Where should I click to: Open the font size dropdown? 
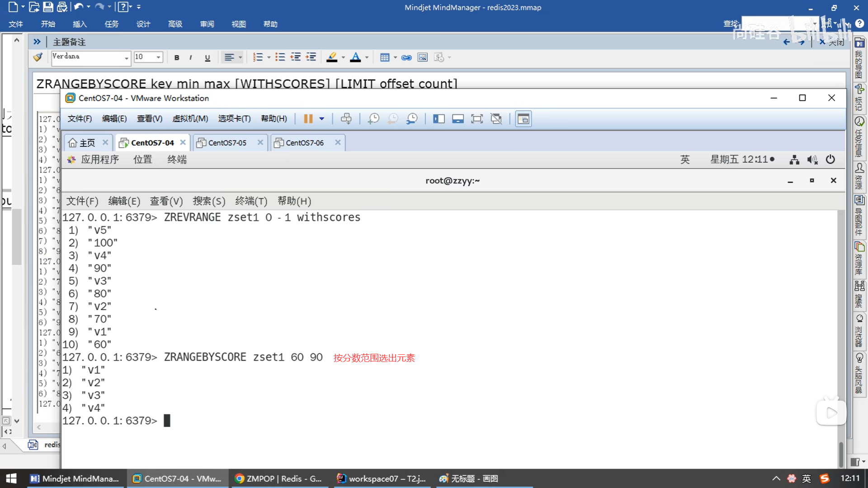[x=158, y=57]
